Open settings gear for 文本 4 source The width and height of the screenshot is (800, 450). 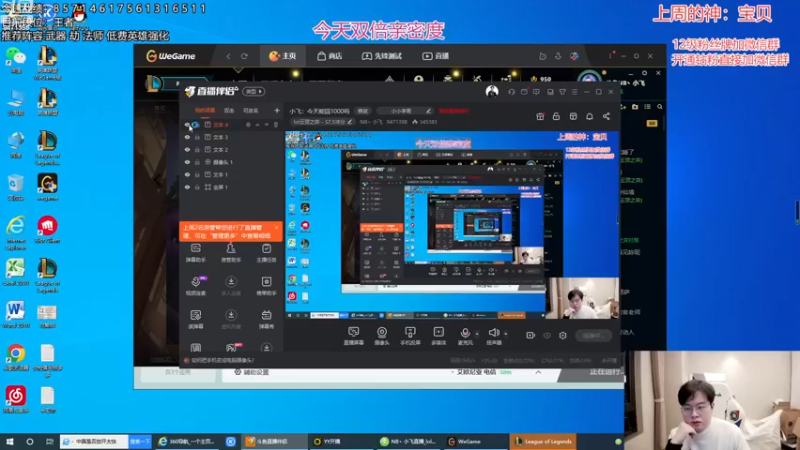(x=248, y=124)
